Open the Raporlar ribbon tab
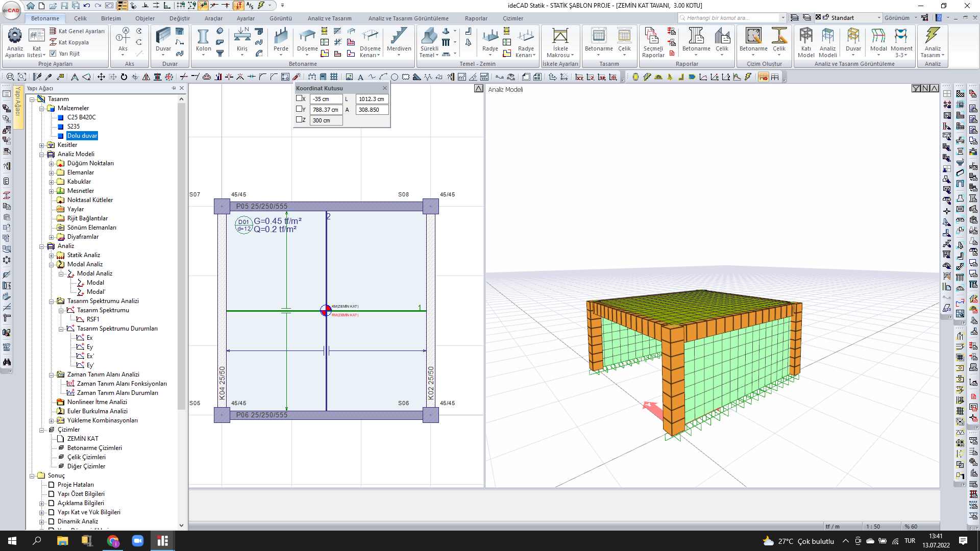The height and width of the screenshot is (551, 980). [x=476, y=18]
